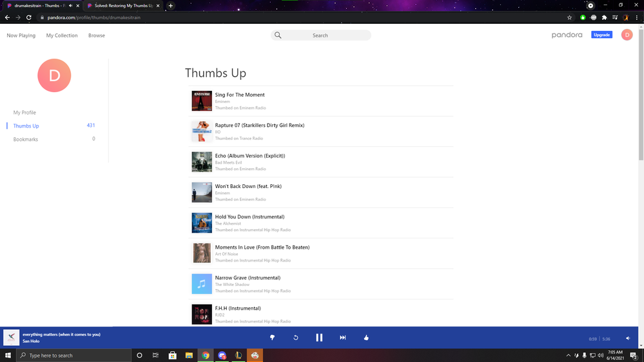Screen dimensions: 644x362
Task: Open artist Bad Meets Evil
Action: click(x=228, y=162)
